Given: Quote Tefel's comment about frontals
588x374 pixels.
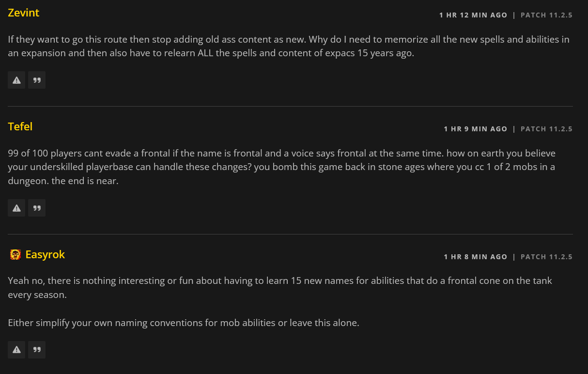Looking at the screenshot, I should [37, 208].
